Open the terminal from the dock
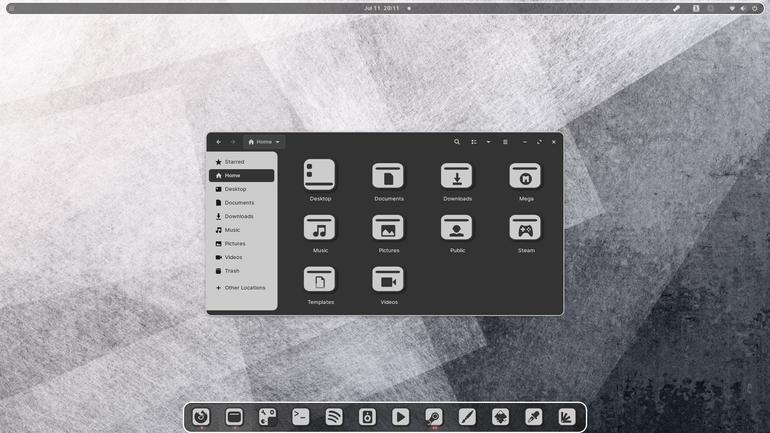Viewport: 770px width, 433px height. pyautogui.click(x=301, y=417)
